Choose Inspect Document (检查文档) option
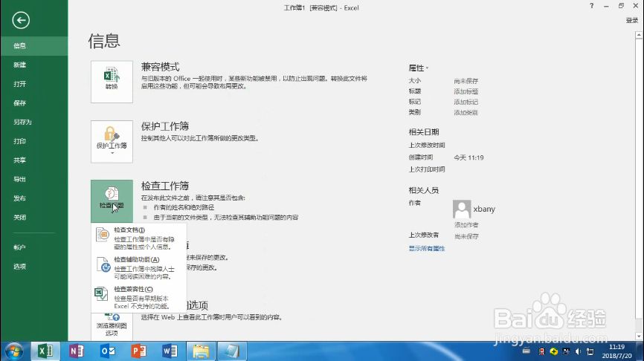The image size is (644, 361). pos(139,238)
